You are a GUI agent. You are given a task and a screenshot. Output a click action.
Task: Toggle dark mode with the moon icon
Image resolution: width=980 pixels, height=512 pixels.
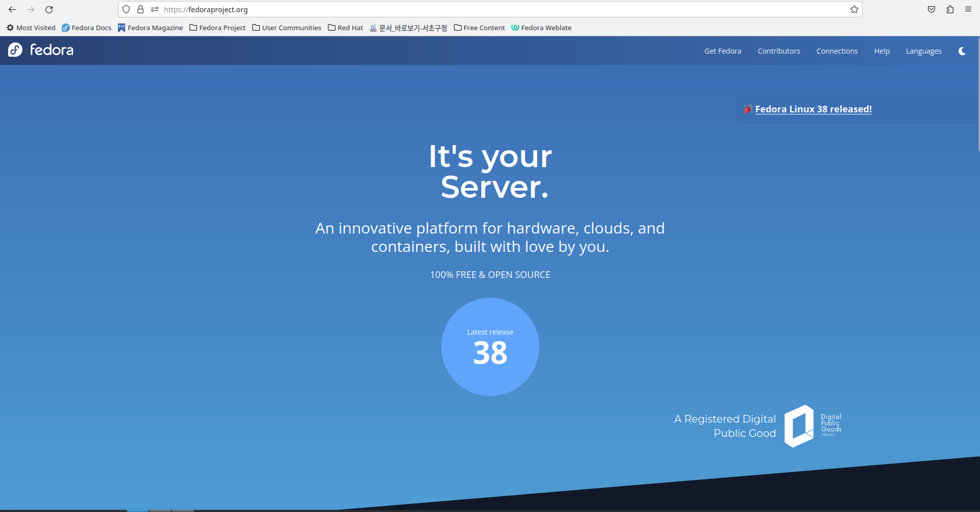[x=962, y=51]
